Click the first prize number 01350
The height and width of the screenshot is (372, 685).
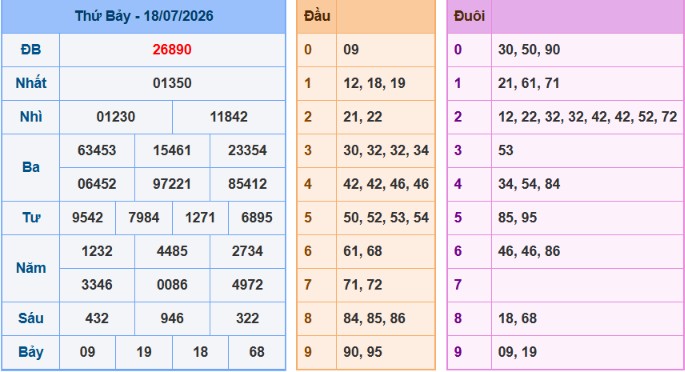[172, 83]
